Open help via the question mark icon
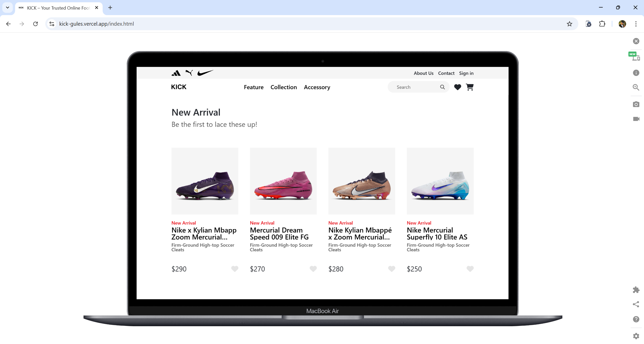 point(636,319)
